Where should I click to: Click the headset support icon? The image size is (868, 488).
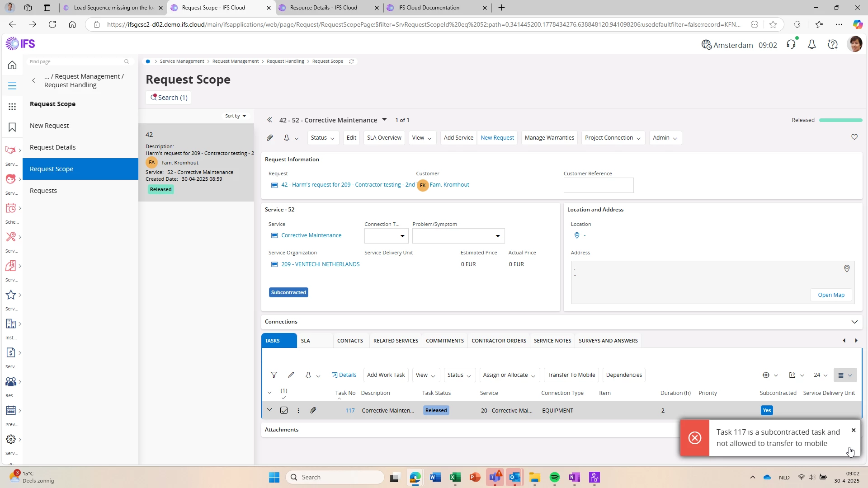click(791, 44)
